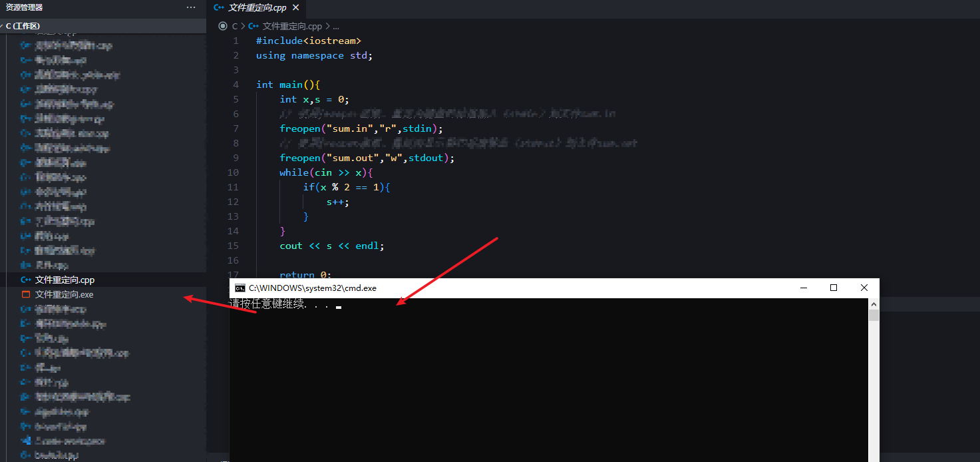Open Explorer more actions ellipsis menu

point(191,7)
